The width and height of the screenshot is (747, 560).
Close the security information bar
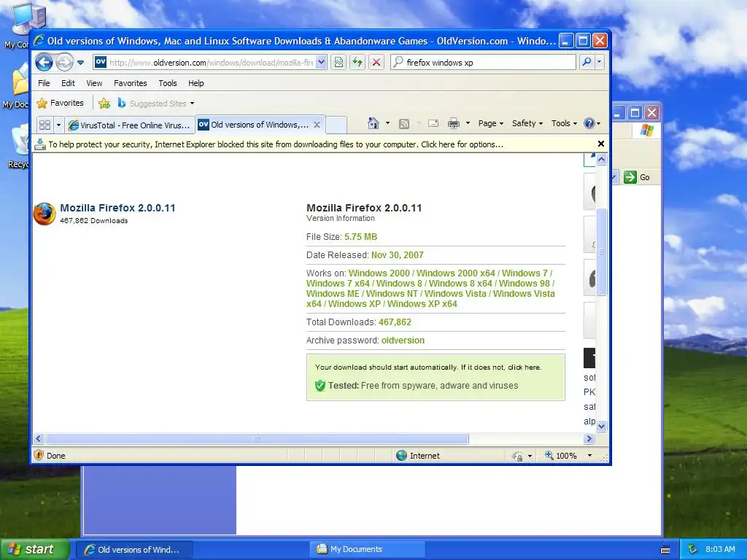pos(601,144)
